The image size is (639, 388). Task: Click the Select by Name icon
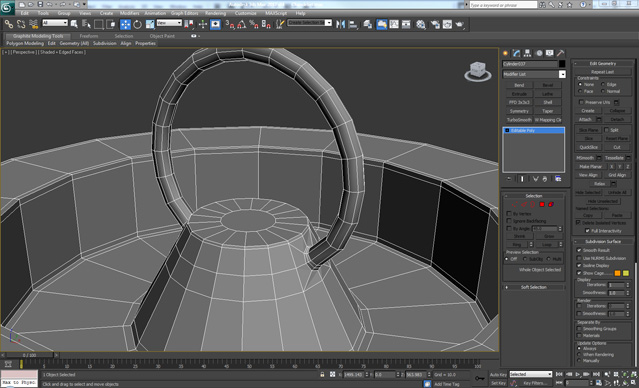[86, 24]
